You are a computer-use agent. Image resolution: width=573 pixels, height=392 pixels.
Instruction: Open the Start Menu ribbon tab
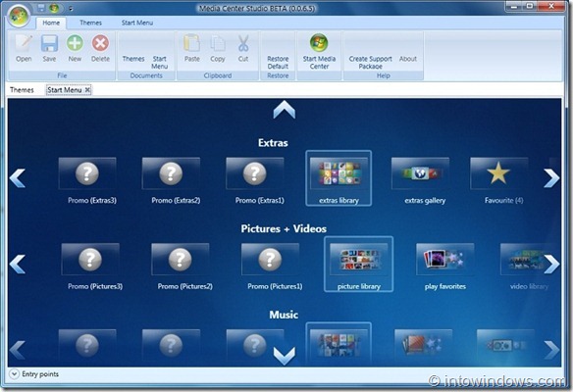137,23
